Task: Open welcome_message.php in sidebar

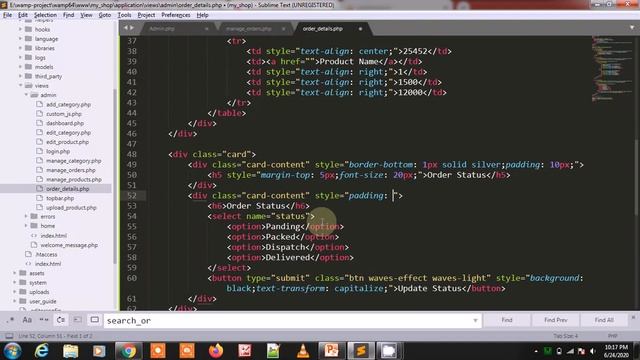Action: pyautogui.click(x=69, y=245)
